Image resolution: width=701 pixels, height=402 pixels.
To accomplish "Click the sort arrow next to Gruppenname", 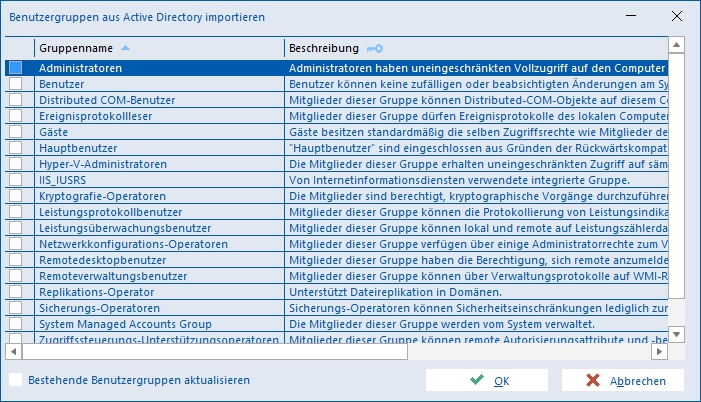I will tap(125, 48).
